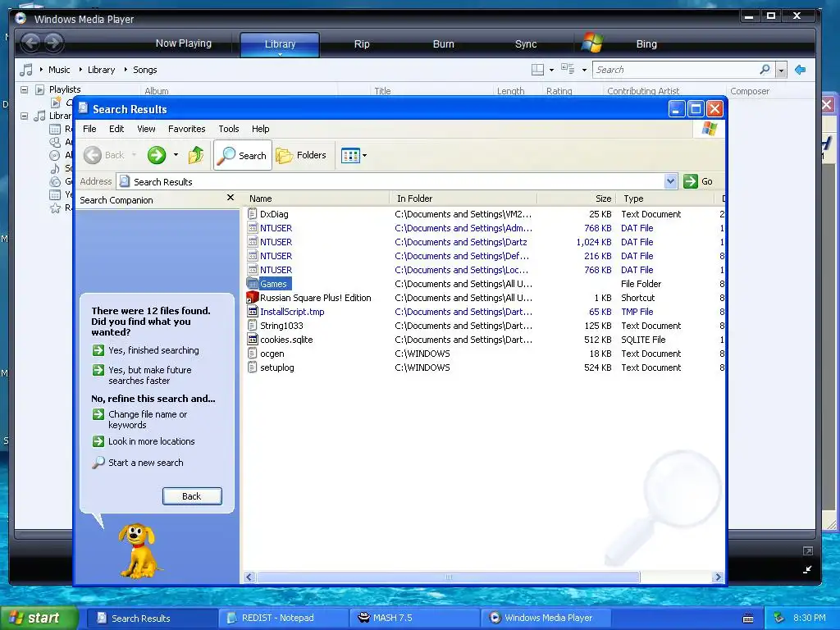
Task: Sort results by Type column
Action: tap(665, 199)
